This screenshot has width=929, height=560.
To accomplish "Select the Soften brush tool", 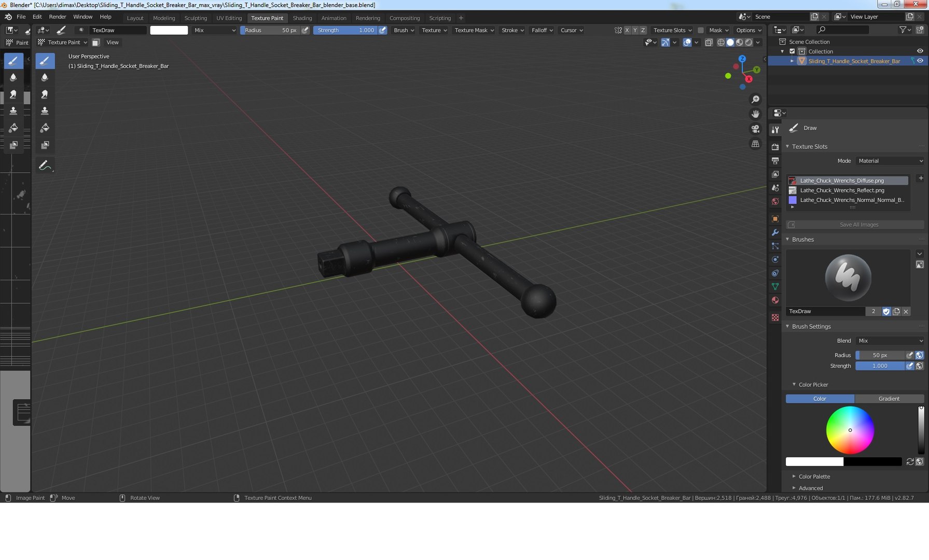I will pyautogui.click(x=45, y=77).
